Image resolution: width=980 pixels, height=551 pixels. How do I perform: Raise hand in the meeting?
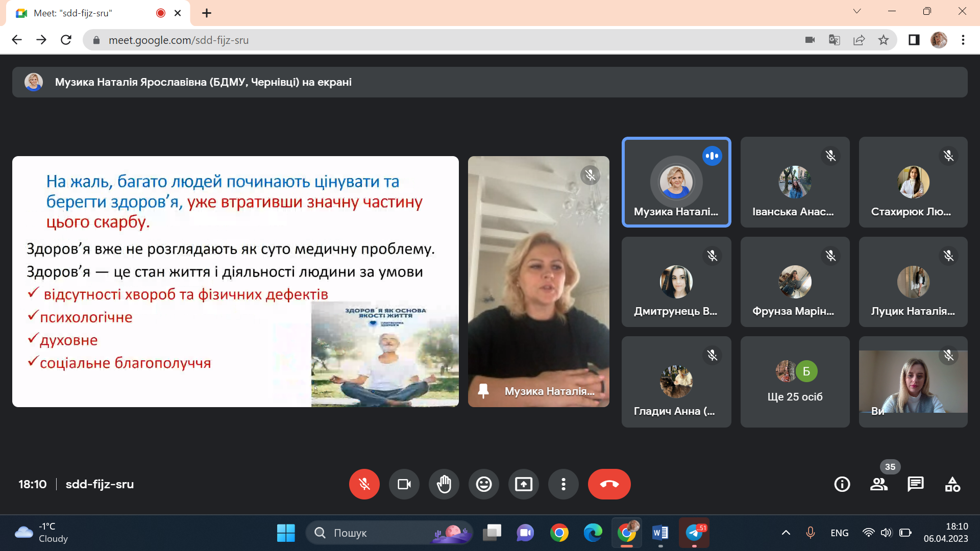[x=444, y=484]
